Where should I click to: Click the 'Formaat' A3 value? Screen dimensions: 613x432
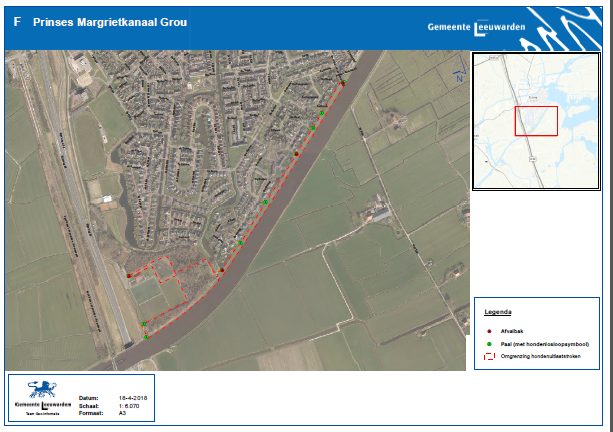[123, 412]
